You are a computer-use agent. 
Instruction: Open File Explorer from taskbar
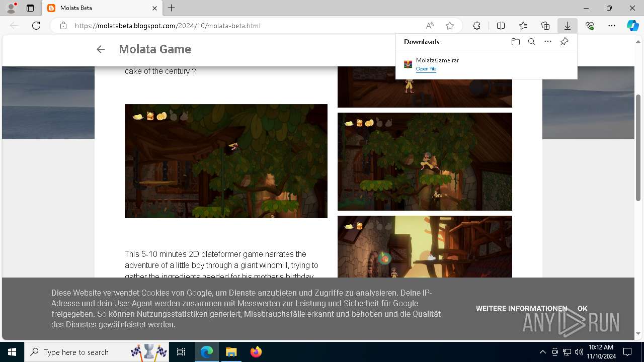[231, 352]
